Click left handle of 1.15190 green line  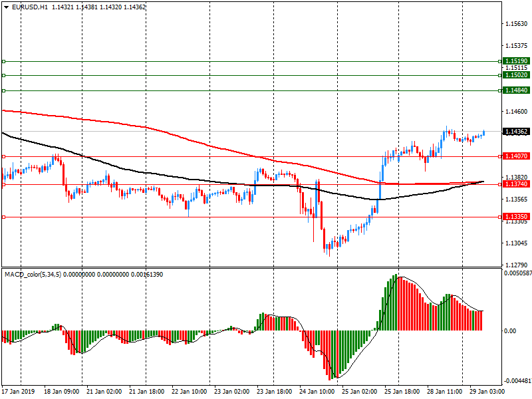point(3,61)
